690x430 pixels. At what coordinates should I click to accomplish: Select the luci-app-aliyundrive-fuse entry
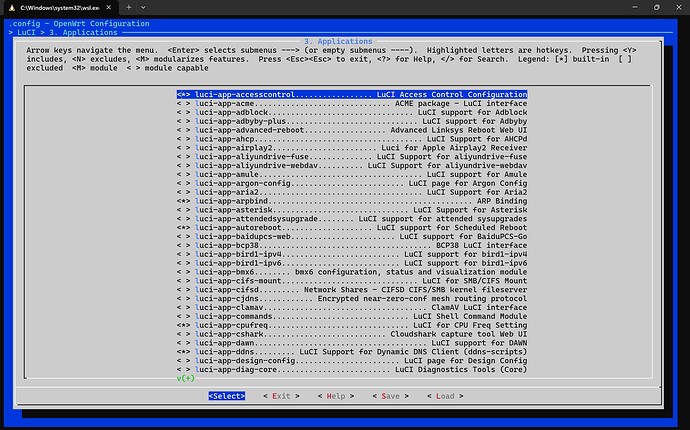tap(352, 157)
